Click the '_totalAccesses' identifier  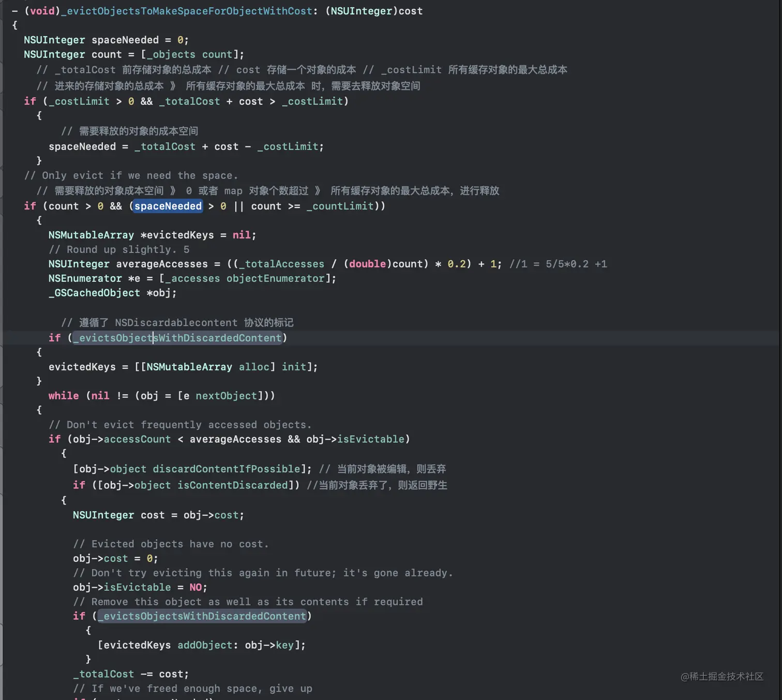pyautogui.click(x=281, y=264)
